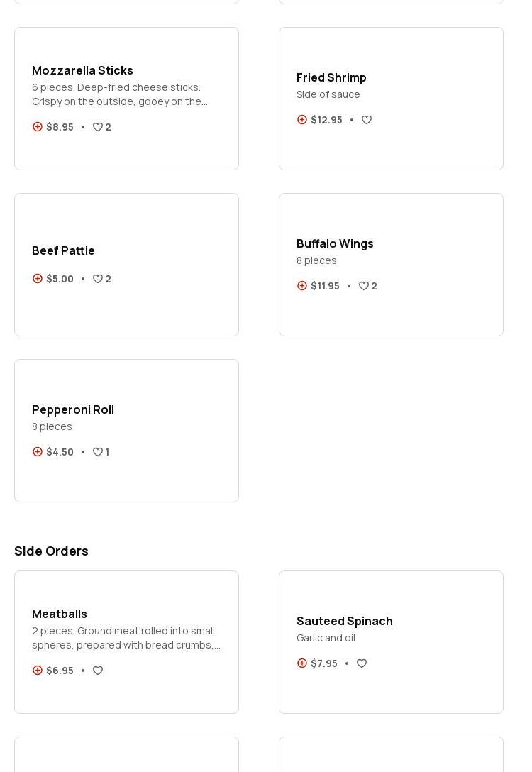Add Buffalo Wings to cart
This screenshot has width=532, height=772.
[x=302, y=286]
